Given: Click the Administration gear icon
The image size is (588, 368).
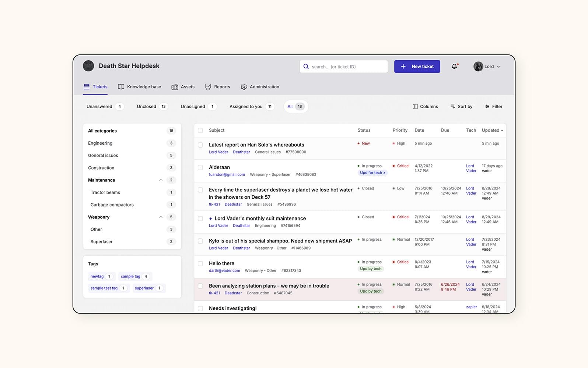Looking at the screenshot, I should click(244, 87).
